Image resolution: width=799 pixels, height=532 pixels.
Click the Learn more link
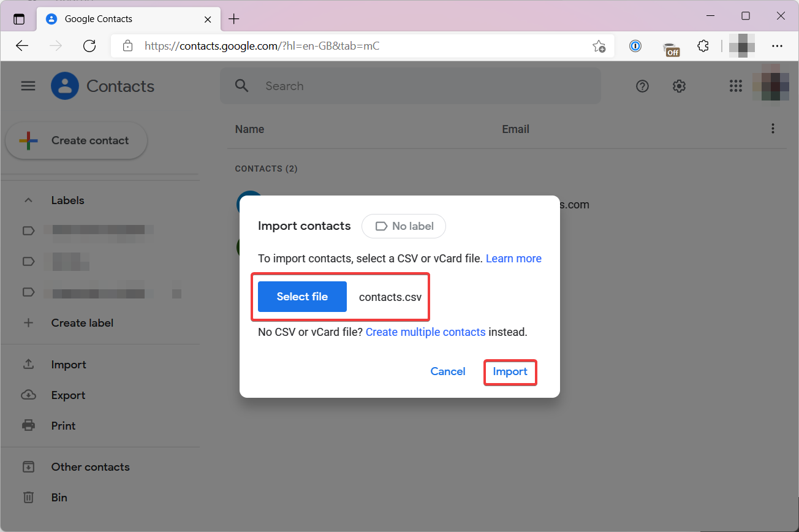[x=513, y=259]
